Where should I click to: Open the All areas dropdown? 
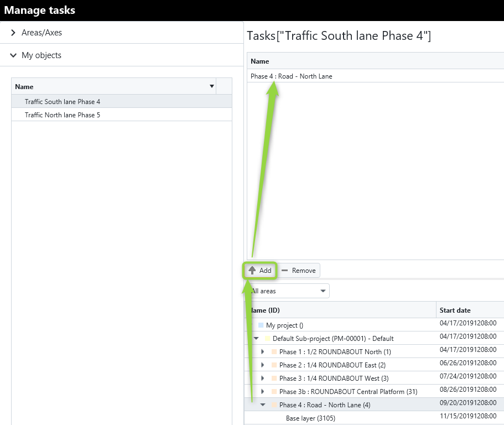coord(289,291)
